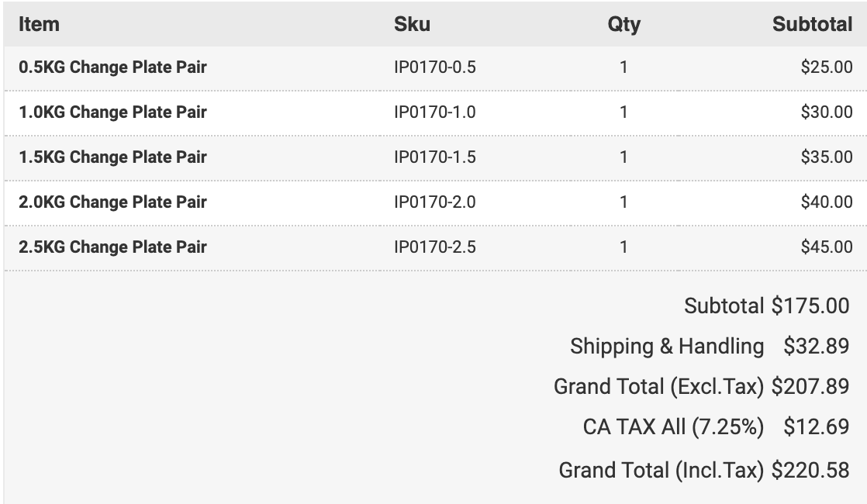Click SKU IP0170-2.5
This screenshot has height=504, width=867.
pos(434,247)
